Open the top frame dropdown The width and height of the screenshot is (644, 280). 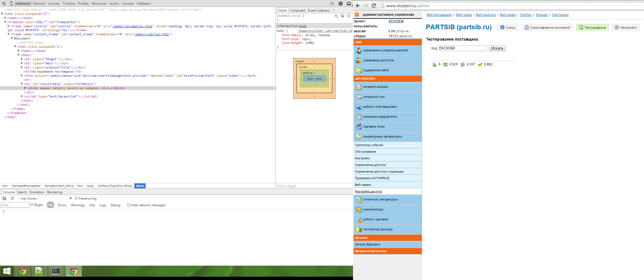(46, 199)
